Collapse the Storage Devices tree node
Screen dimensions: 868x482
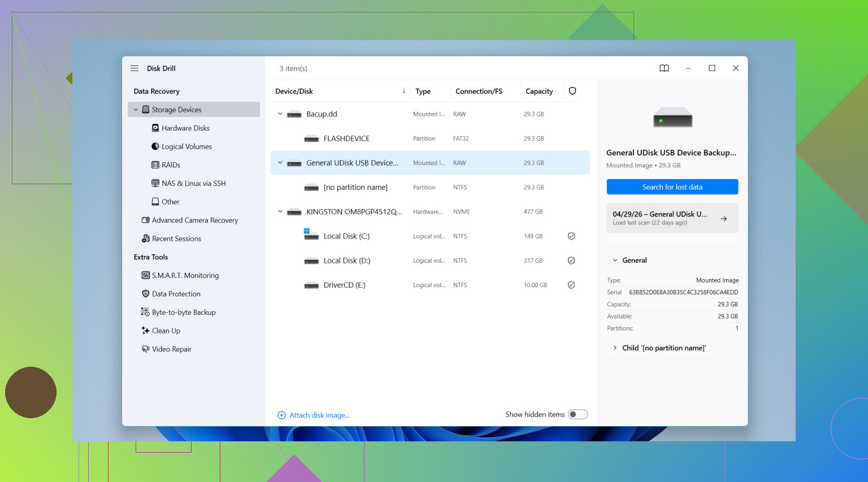(x=136, y=110)
